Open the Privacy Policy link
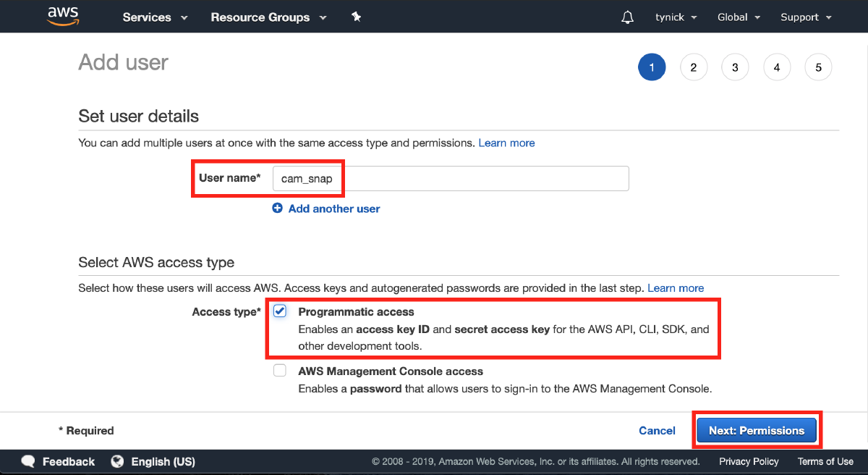The height and width of the screenshot is (475, 868). [749, 461]
